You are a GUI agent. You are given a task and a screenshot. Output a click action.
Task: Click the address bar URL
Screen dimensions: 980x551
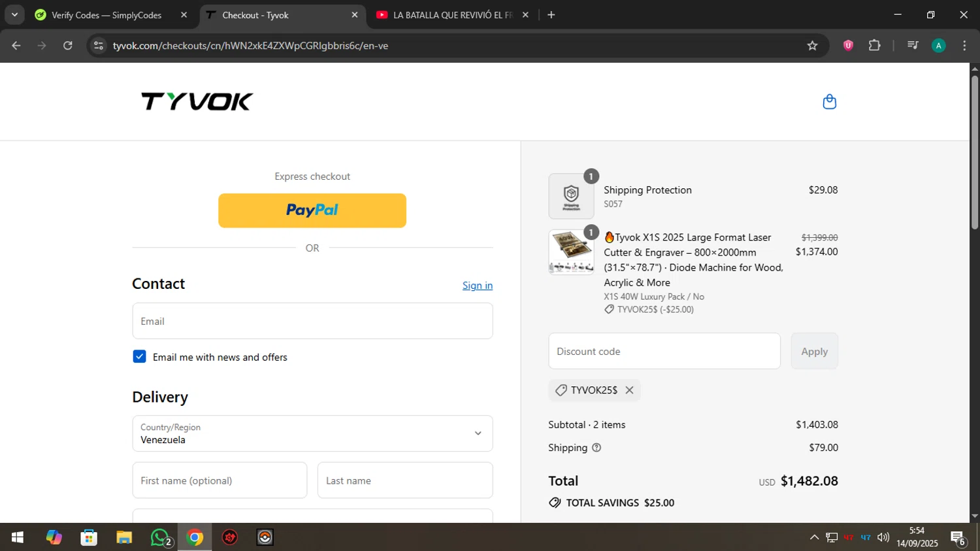(x=250, y=46)
